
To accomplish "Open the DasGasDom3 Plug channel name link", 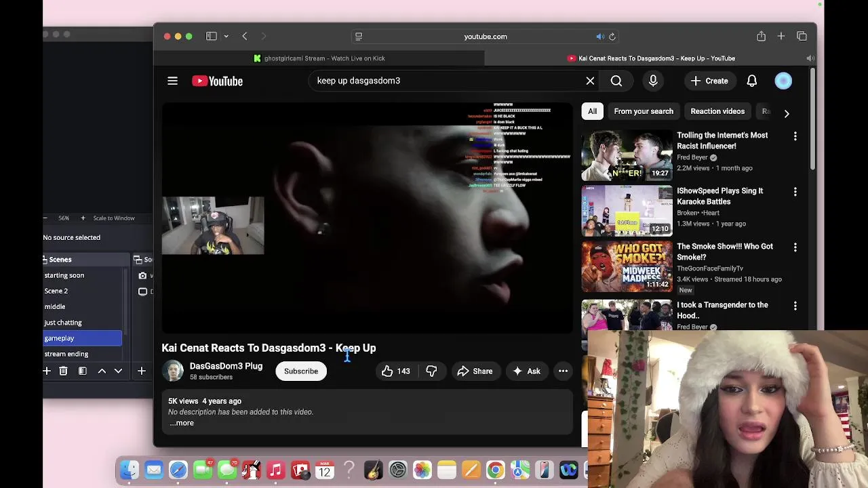I will 226,366.
